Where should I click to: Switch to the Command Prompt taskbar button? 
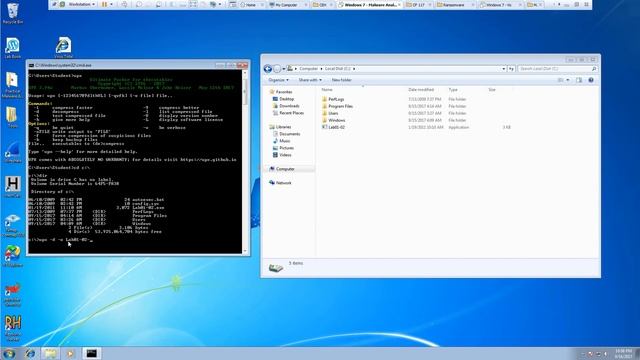click(91, 353)
